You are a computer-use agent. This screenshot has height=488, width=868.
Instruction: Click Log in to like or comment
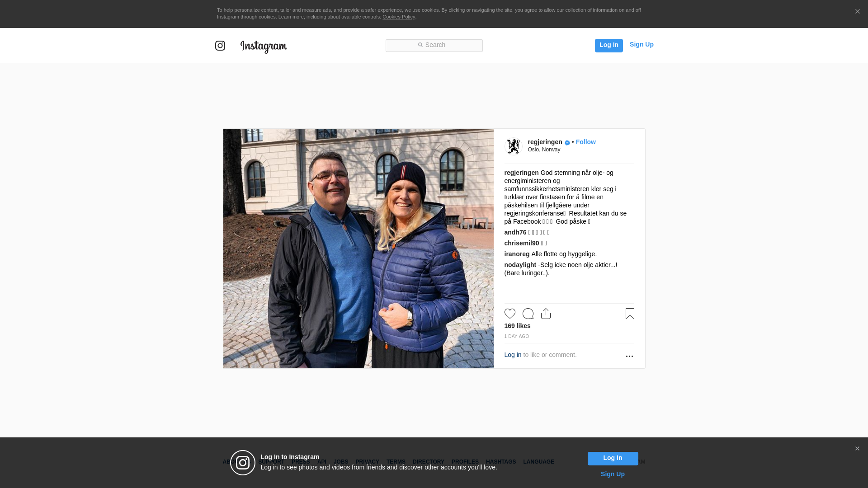(x=513, y=355)
